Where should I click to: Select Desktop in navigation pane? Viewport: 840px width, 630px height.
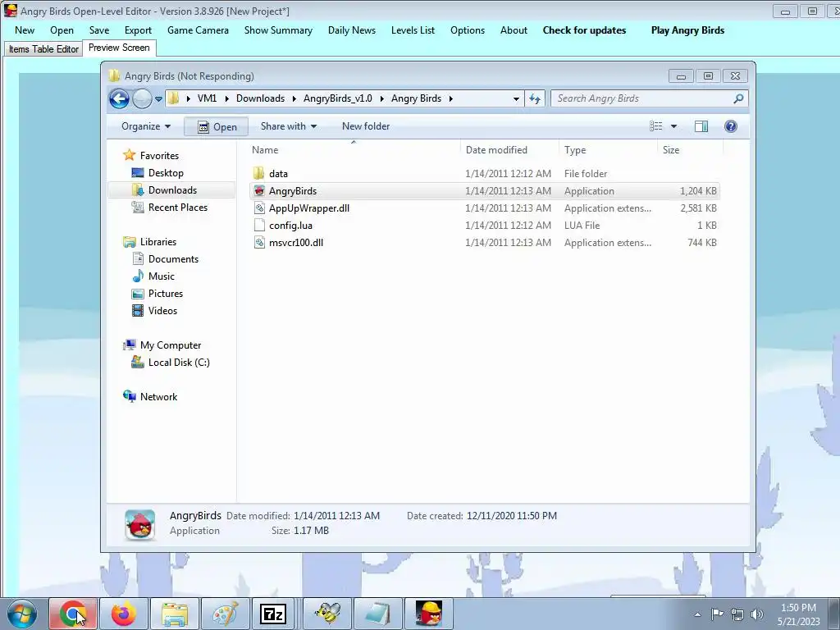(x=166, y=173)
